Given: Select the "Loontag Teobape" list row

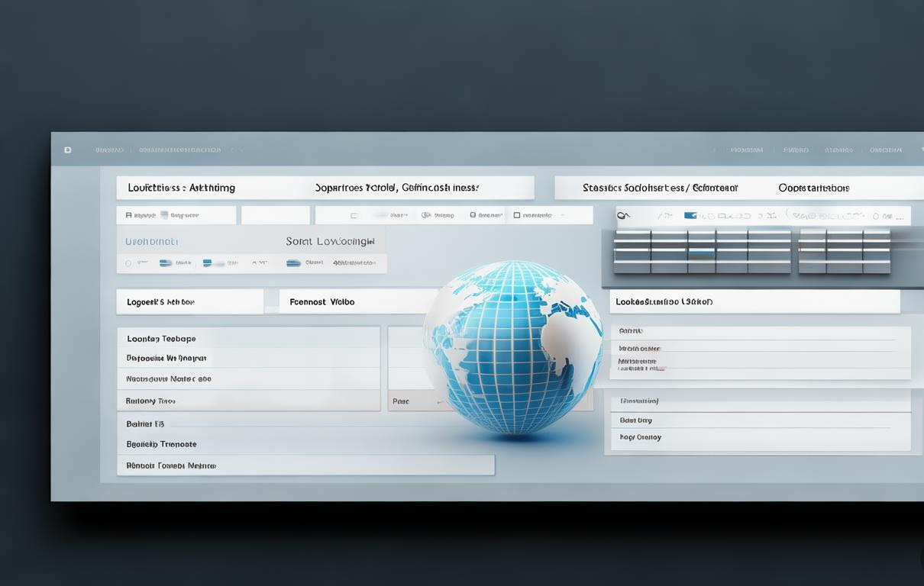Looking at the screenshot, I should coord(248,338).
